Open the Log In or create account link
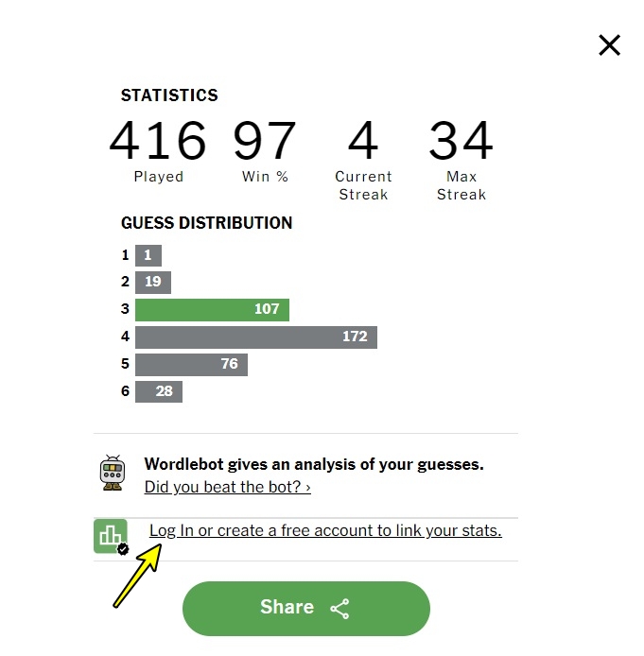 325,530
